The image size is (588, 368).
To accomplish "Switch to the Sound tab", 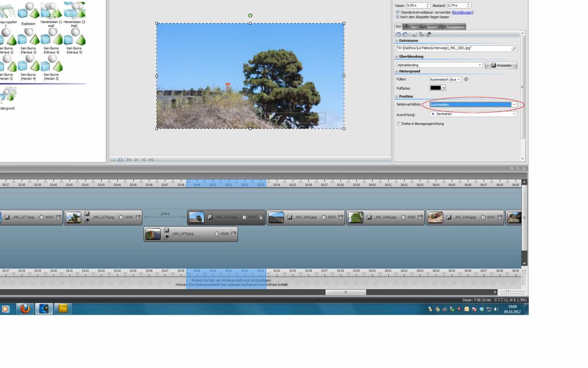I will pyautogui.click(x=429, y=27).
